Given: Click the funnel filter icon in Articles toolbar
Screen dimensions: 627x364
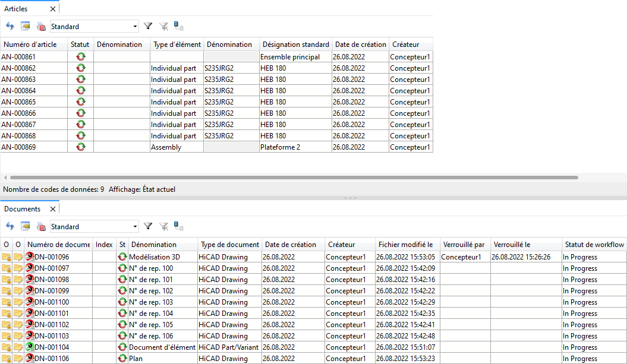Looking at the screenshot, I should pyautogui.click(x=148, y=26).
